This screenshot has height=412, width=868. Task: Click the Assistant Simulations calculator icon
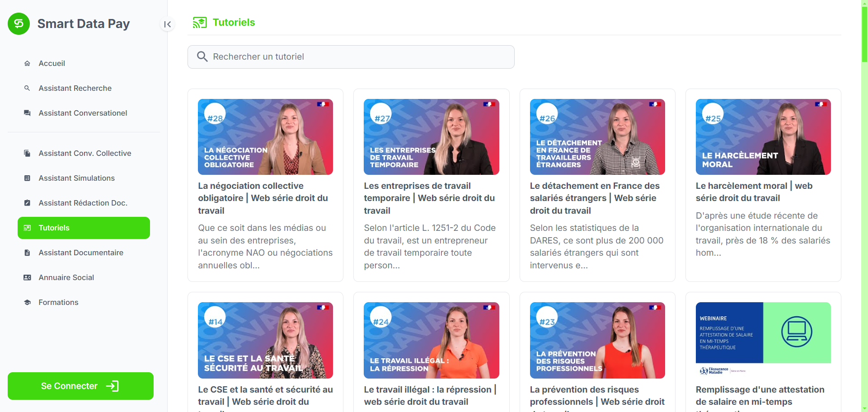pos(27,178)
